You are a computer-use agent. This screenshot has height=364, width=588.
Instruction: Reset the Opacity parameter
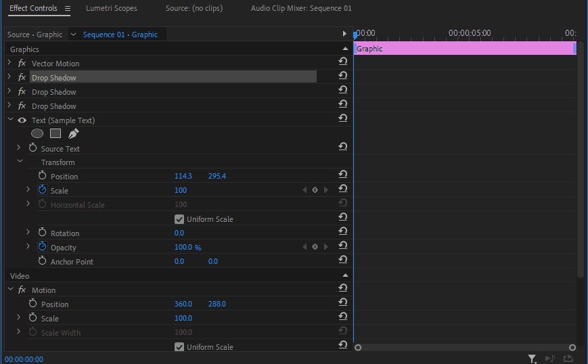click(343, 246)
